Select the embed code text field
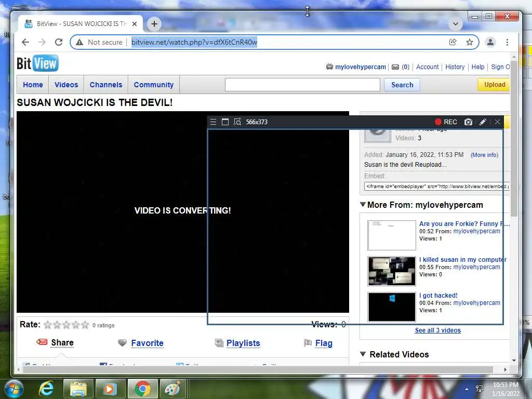 pyautogui.click(x=437, y=187)
